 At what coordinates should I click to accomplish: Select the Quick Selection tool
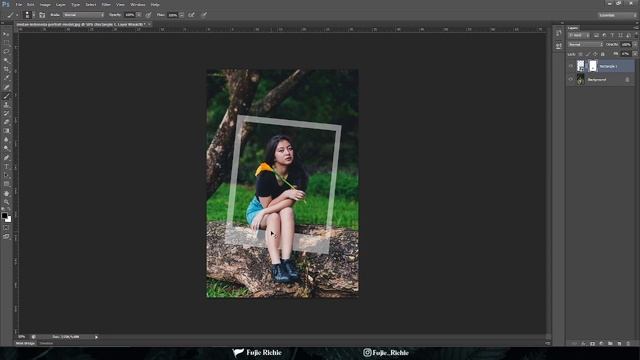tap(6, 60)
